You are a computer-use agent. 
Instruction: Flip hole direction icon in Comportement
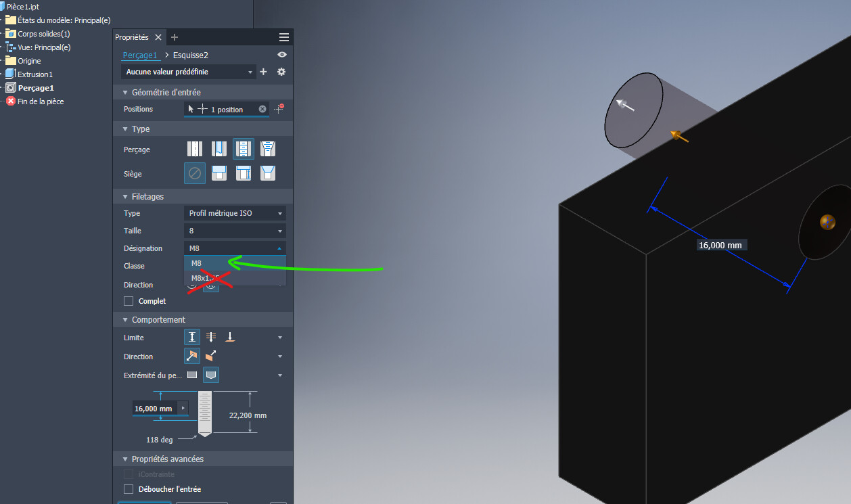click(x=211, y=356)
